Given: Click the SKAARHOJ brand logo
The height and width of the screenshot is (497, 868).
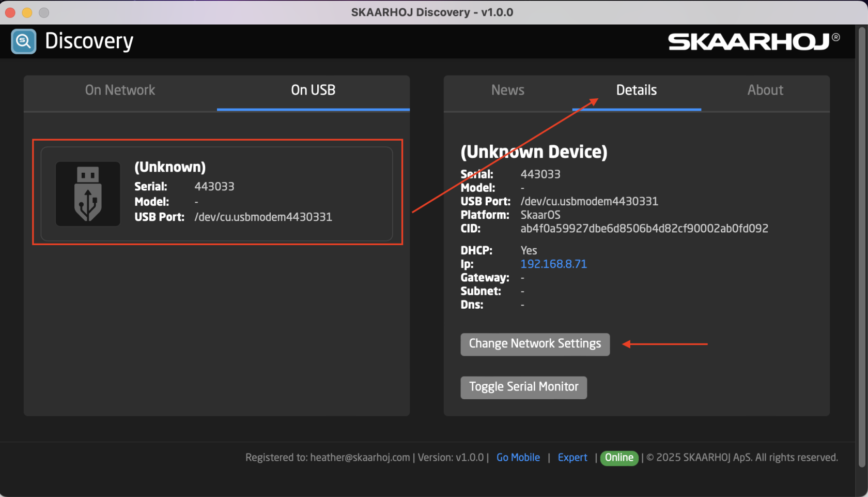Looking at the screenshot, I should tap(753, 42).
